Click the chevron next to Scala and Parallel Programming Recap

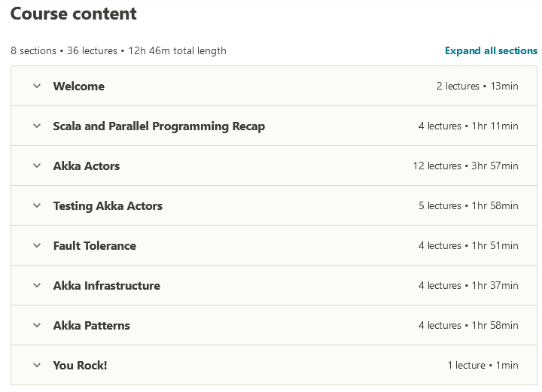36,126
